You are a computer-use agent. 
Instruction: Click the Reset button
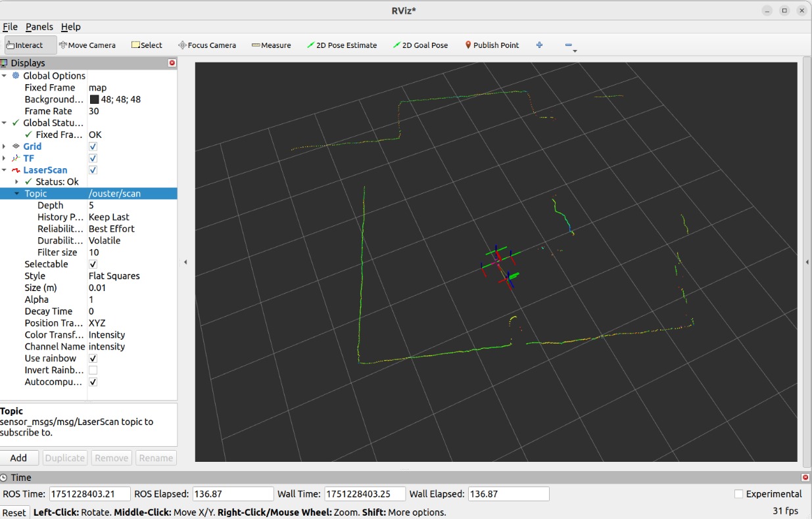(x=14, y=512)
